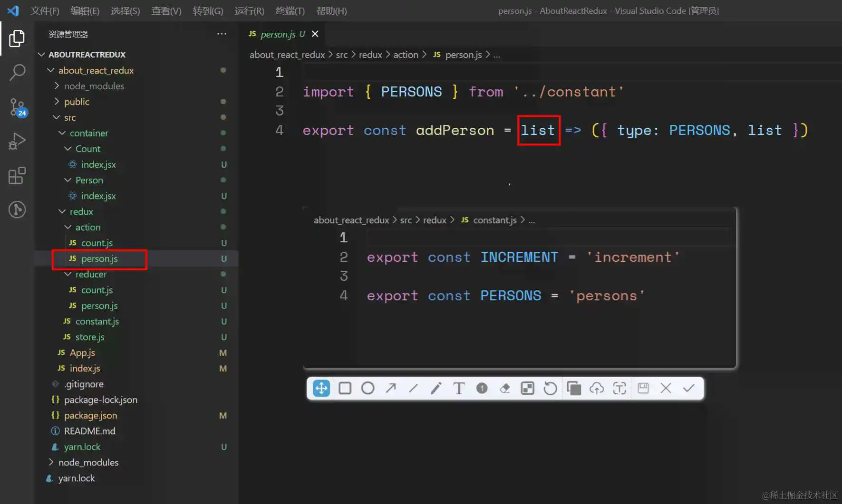
Task: Click the undo icon in screenshot toolbar
Action: click(550, 388)
